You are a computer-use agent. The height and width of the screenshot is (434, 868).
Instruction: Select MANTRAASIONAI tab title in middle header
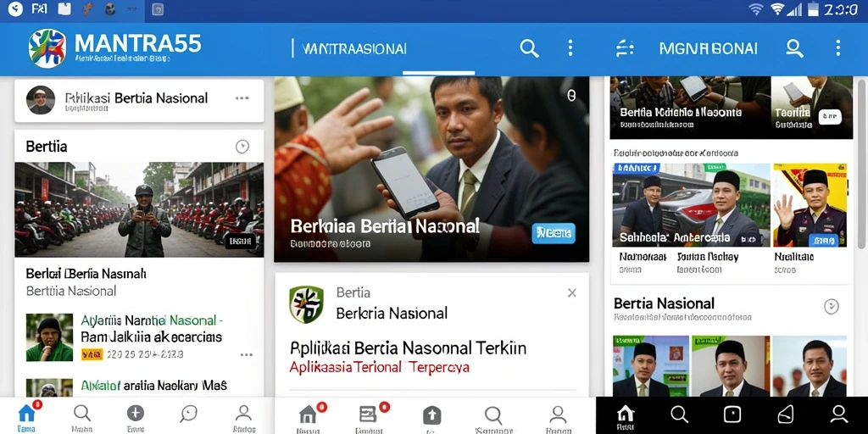pyautogui.click(x=355, y=48)
